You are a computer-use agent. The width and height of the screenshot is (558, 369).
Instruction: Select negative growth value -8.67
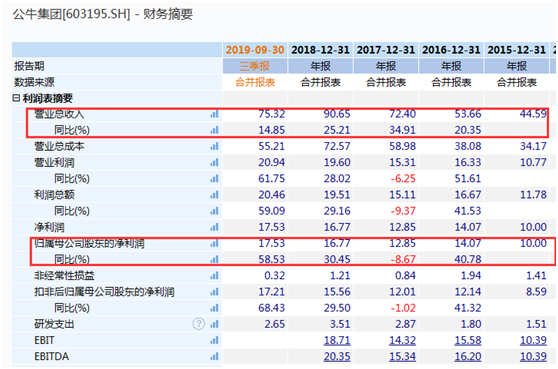[x=403, y=259]
